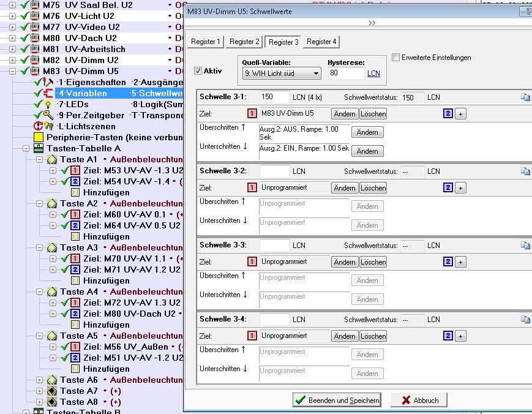Click the blue target 2 icon in Schwelle 3-2
This screenshot has height=414, width=532.
[x=448, y=187]
